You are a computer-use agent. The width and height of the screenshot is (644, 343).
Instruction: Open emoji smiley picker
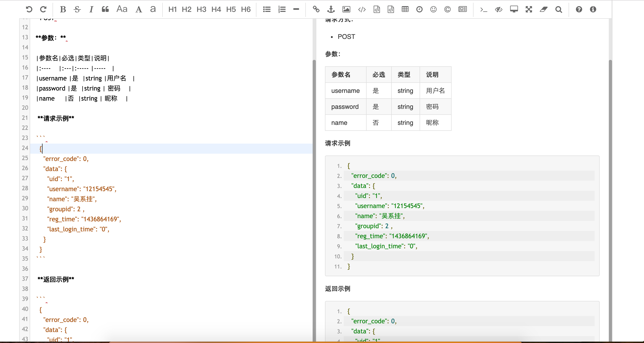pos(433,10)
